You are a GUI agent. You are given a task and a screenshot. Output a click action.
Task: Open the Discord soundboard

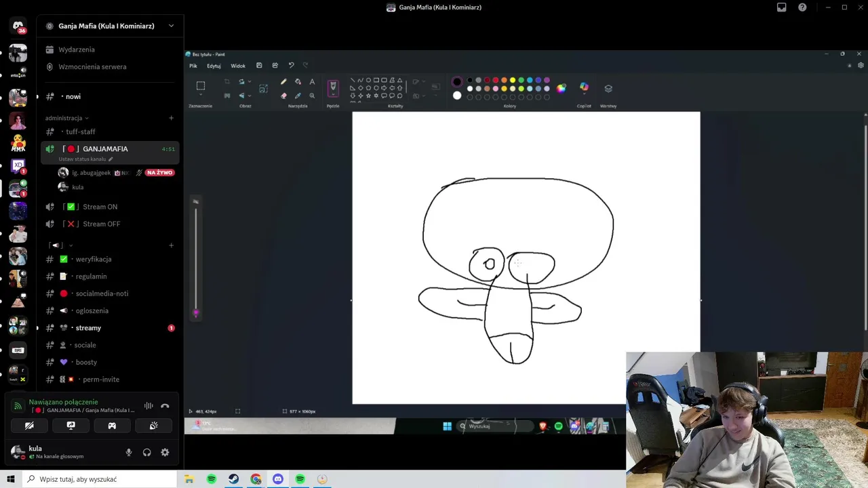point(153,426)
